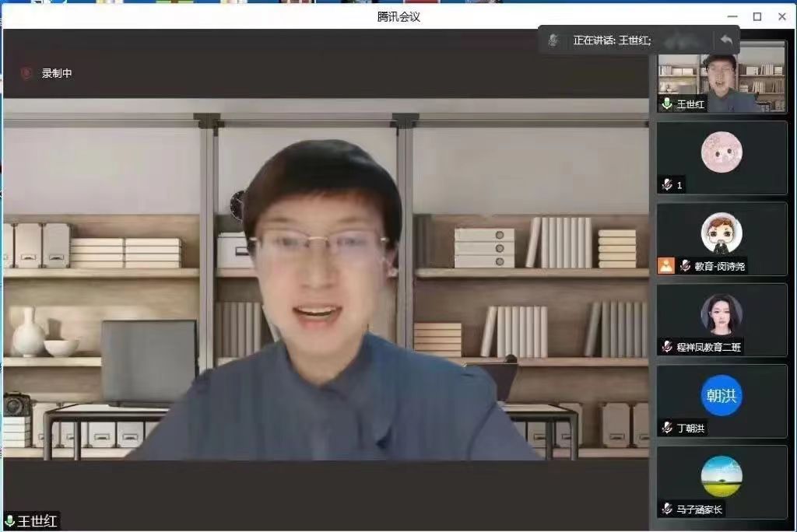Select the cartoon avatar of 教育-闵诗尧
Screen dimensions: 797x532
(722, 233)
